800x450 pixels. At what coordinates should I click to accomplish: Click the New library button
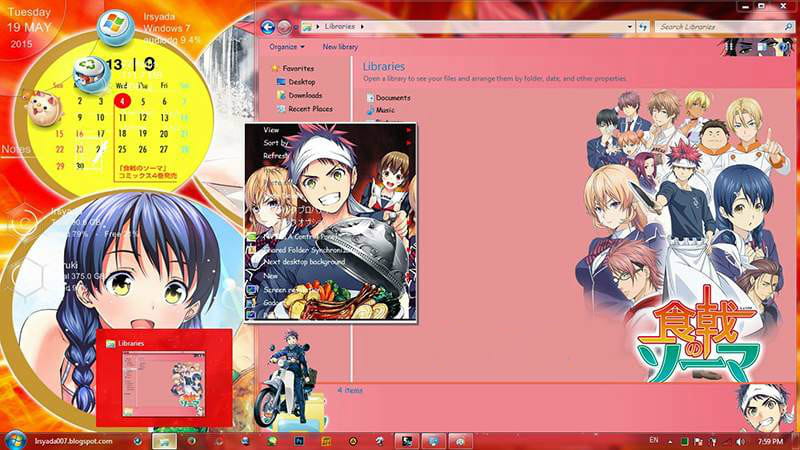(x=340, y=47)
